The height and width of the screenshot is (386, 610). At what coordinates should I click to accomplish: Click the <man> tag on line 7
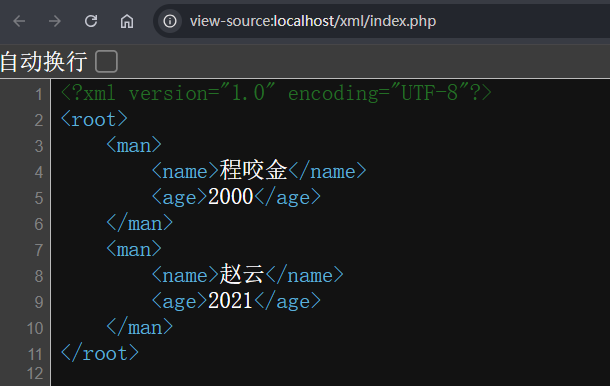coord(134,249)
